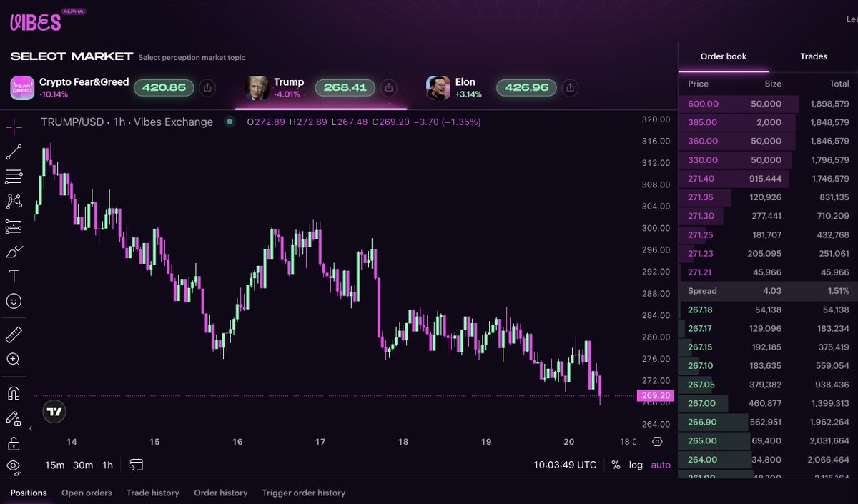Click the TRUMP/USD symbol title
The width and height of the screenshot is (858, 504).
(127, 122)
